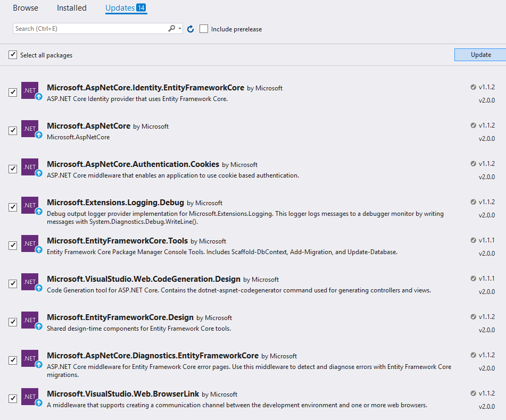Switch to the Browse tab
The width and height of the screenshot is (506, 420).
click(x=26, y=8)
